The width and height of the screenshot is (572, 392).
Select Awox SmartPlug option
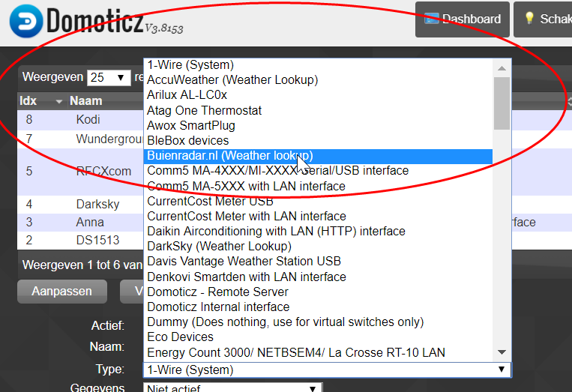(318, 125)
